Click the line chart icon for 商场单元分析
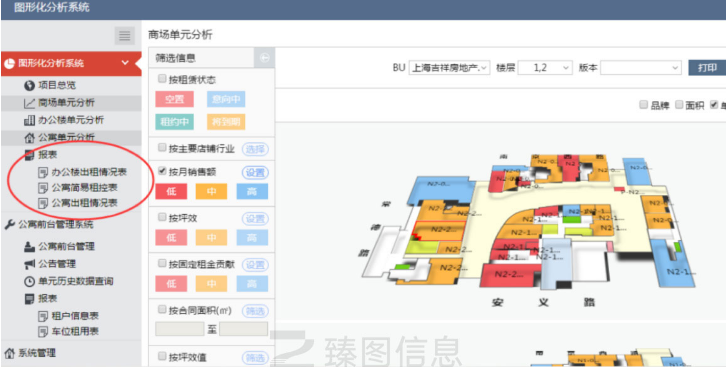Viewport: 726px width, 367px height. coord(29,103)
